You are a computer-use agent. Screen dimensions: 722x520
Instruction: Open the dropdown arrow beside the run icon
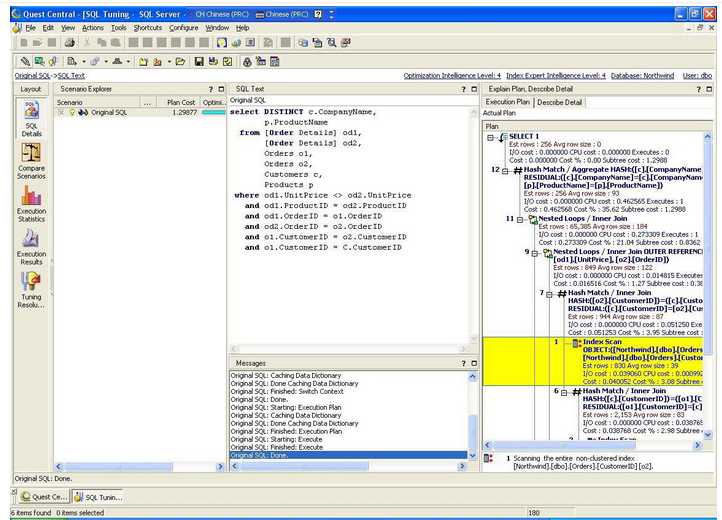84,61
